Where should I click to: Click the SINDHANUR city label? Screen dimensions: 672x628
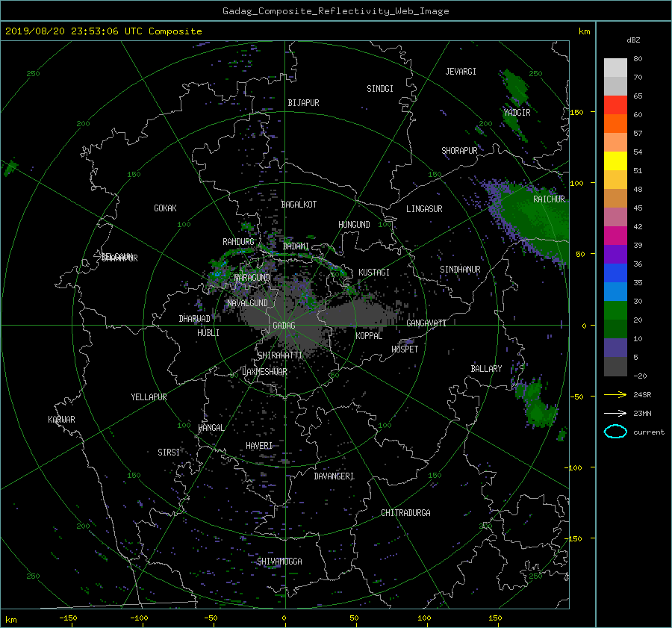460,270
